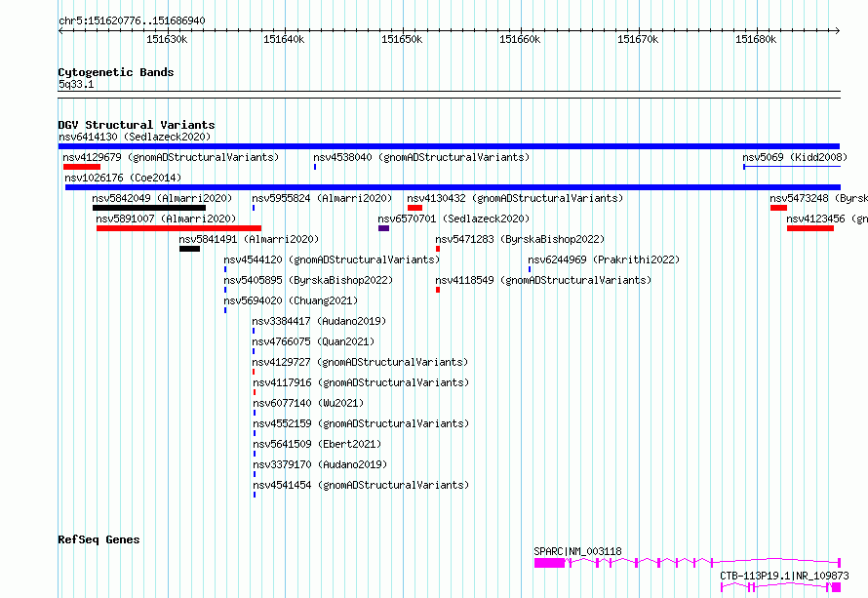
Task: Click the nsv5405895 (ByrskaBishop2022) label
Action: [308, 280]
